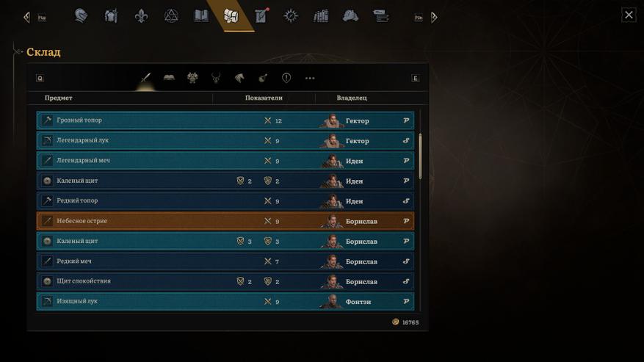Open the helmet tab in top bar
The image size is (644, 362).
(x=81, y=16)
